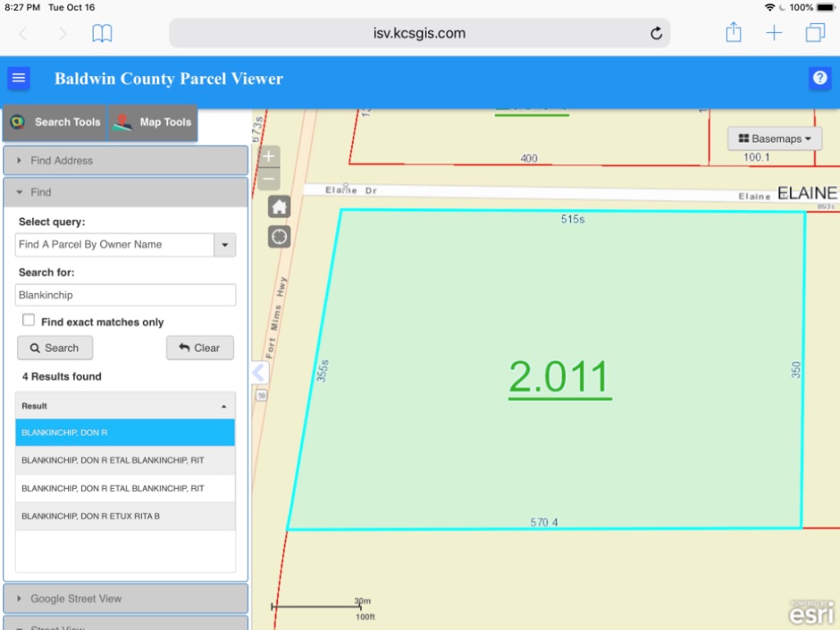Return map to home extent
The image size is (840, 630).
click(x=279, y=207)
